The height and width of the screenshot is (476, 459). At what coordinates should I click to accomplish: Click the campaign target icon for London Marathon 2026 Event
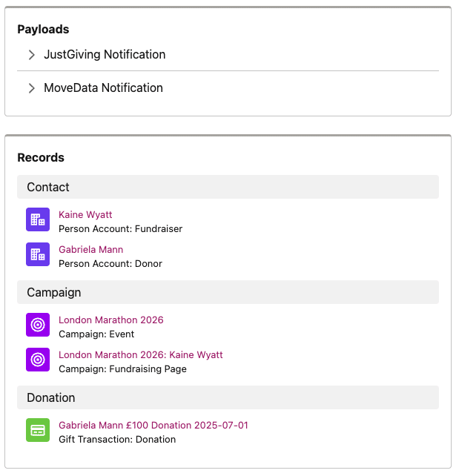(38, 325)
